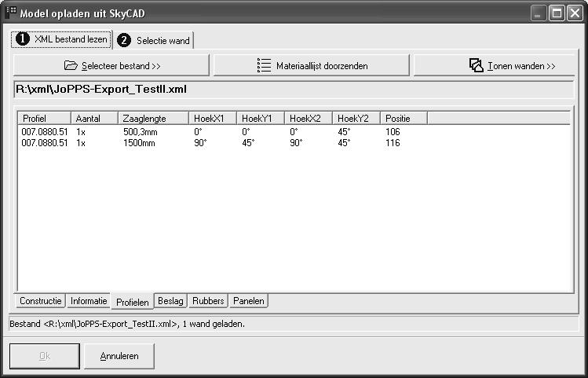Screen dimensions: 588x378
Task: Click the HoekY1 column header
Action: (261, 118)
